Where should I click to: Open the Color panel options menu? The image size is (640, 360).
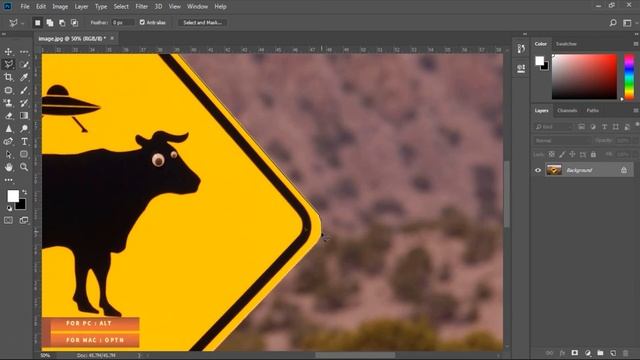click(636, 44)
